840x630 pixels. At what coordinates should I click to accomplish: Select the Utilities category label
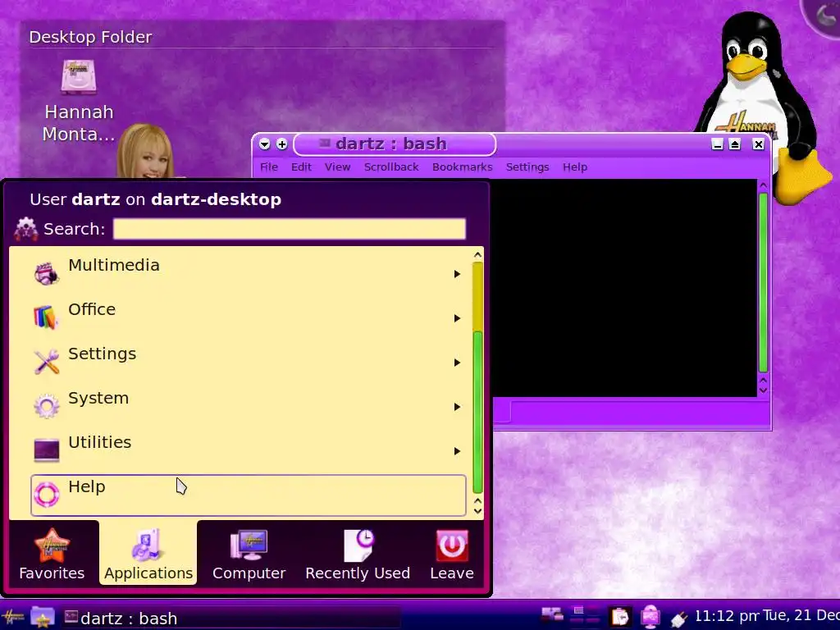(99, 442)
